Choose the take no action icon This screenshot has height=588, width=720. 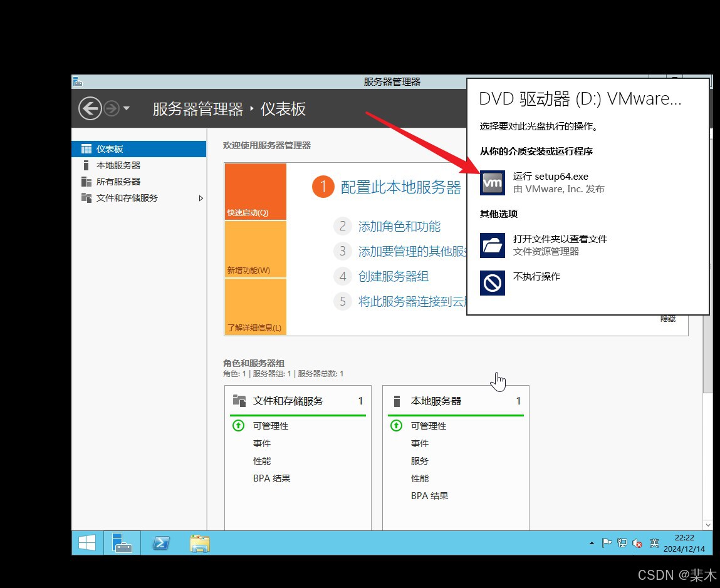[x=493, y=283]
